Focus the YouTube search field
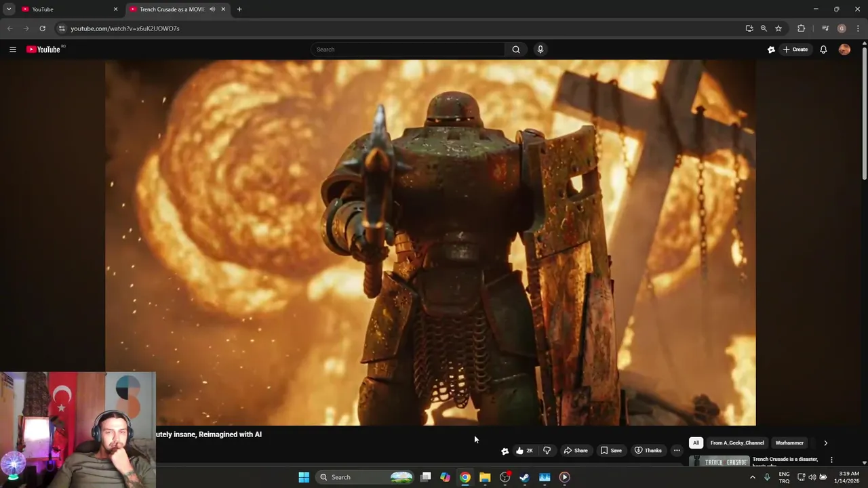The width and height of the screenshot is (868, 488). 408,49
